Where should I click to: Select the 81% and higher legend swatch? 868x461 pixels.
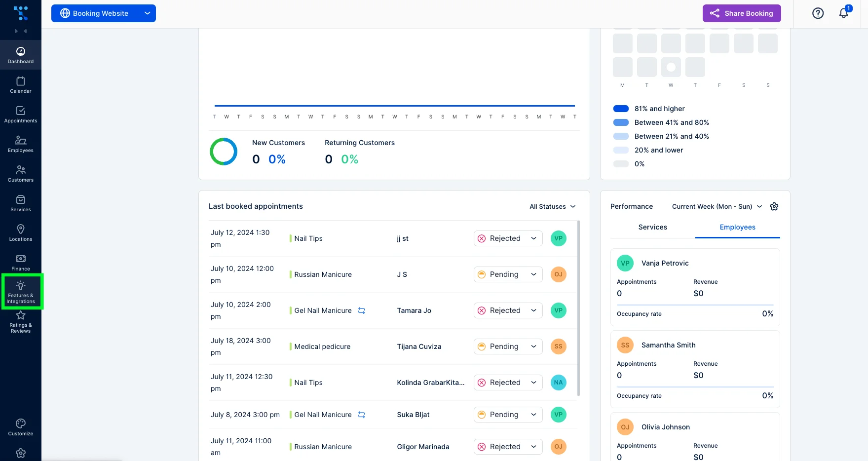click(621, 109)
